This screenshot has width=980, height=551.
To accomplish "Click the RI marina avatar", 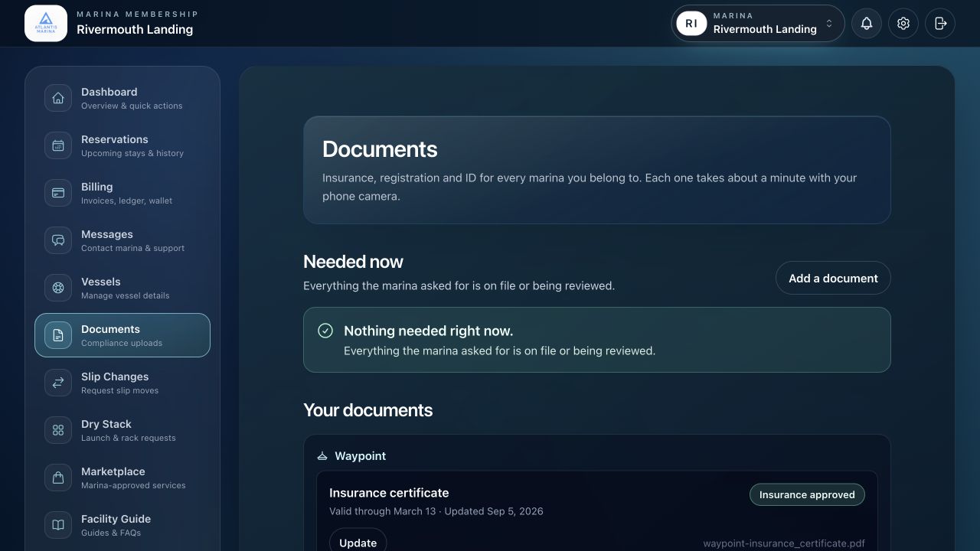I will [691, 24].
